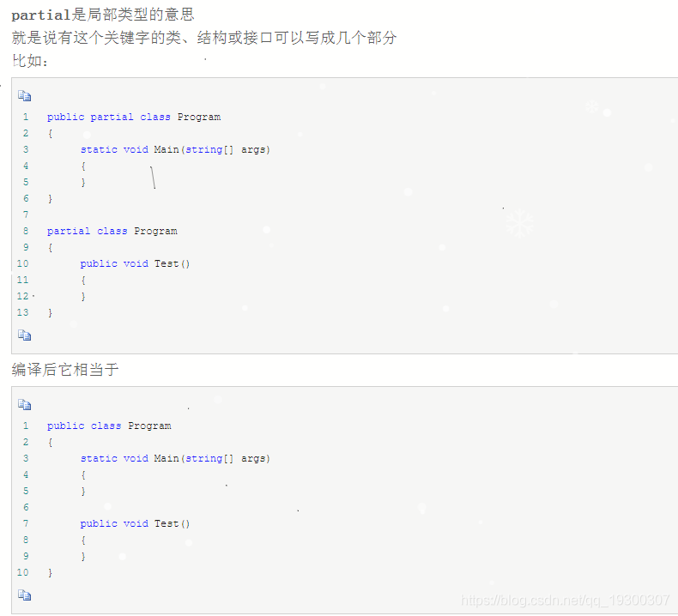Click the 'public class Program' line in the second block
Image resolution: width=678 pixels, height=616 pixels.
point(109,426)
